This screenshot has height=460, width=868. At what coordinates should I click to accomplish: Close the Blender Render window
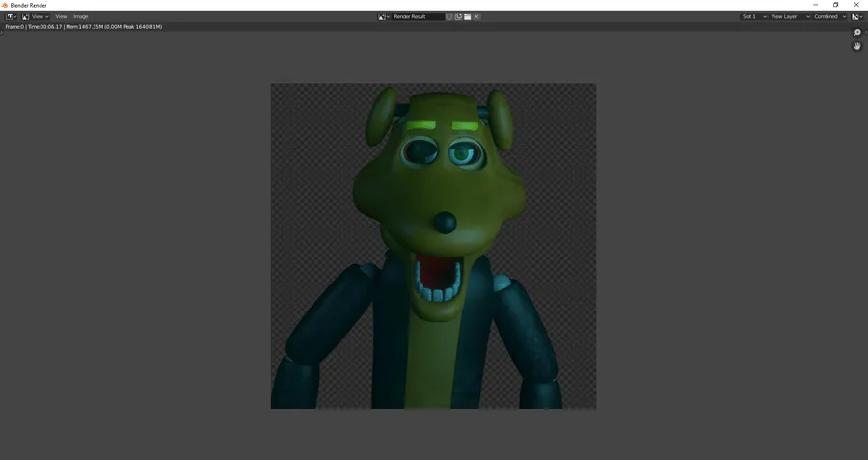[x=856, y=5]
